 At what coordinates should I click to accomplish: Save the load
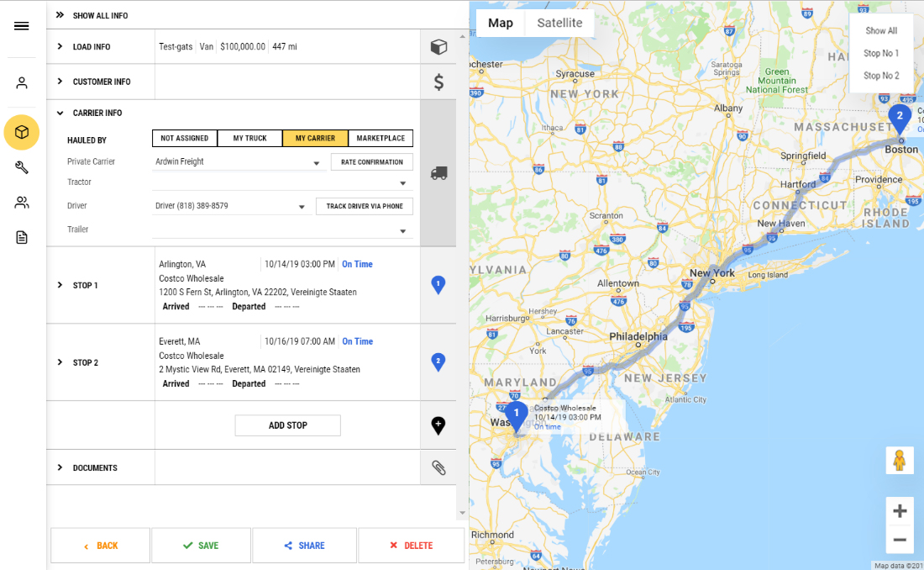point(201,546)
